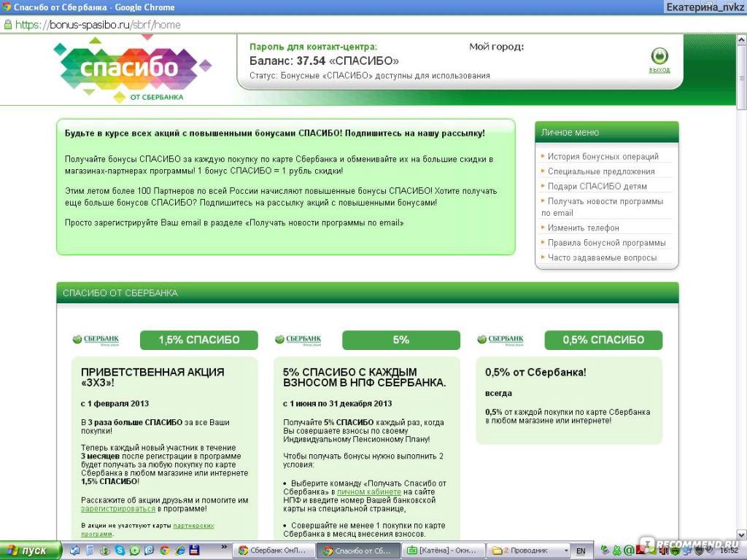Click the 0,5% от Сбербанка! heading
747x560 pixels.
(x=535, y=373)
